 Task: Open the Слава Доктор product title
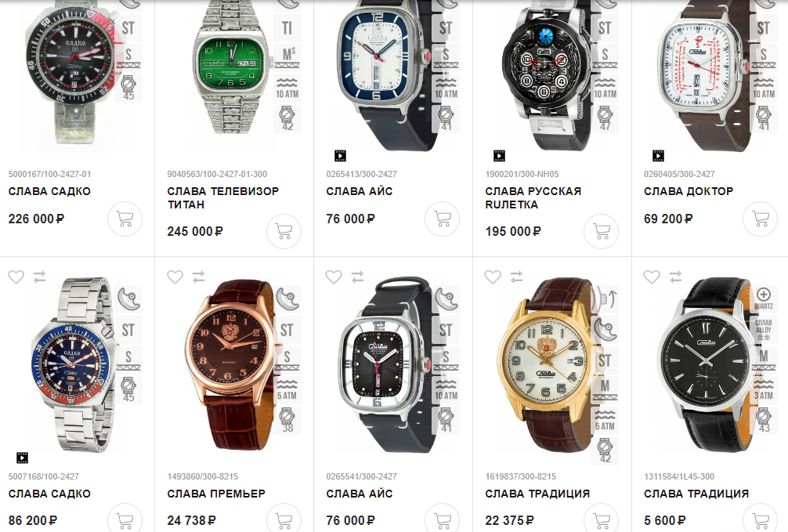[x=689, y=191]
